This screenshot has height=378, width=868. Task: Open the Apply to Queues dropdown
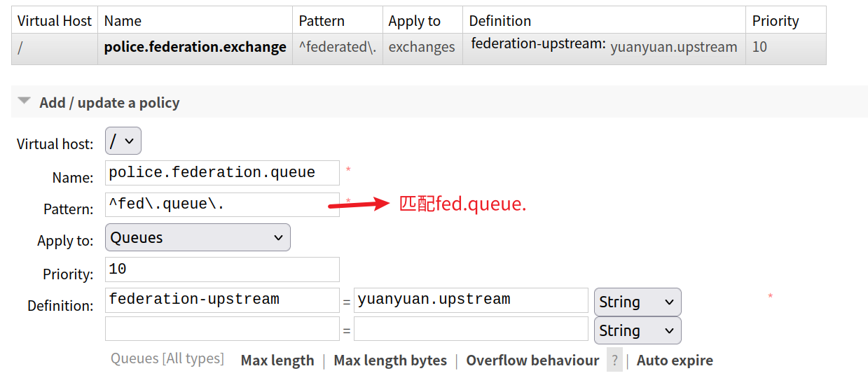pyautogui.click(x=198, y=237)
